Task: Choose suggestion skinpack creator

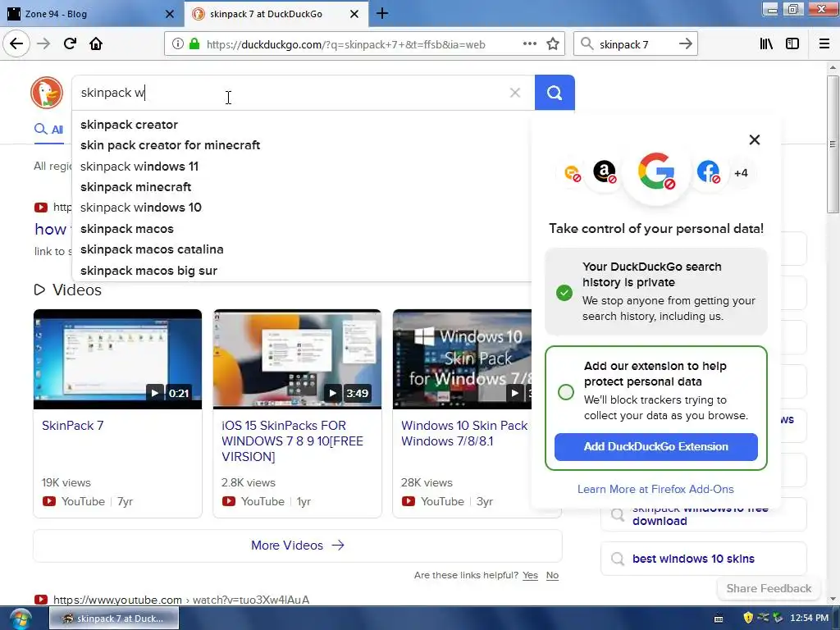Action: [x=302, y=125]
